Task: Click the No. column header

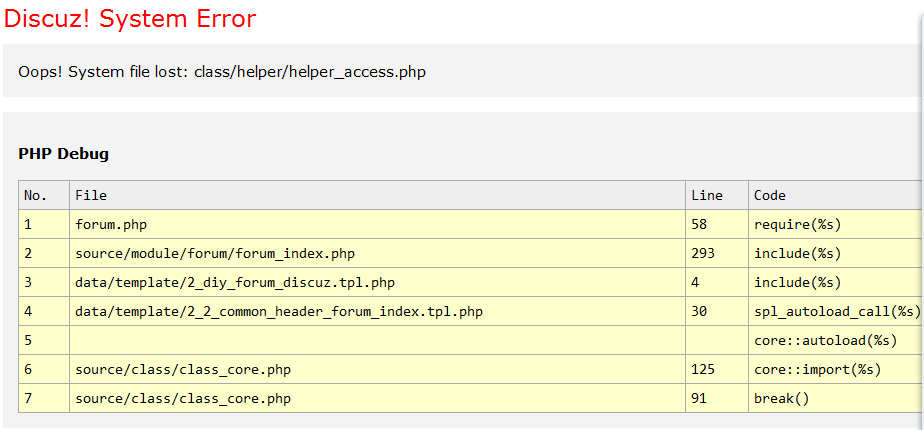Action: click(x=44, y=195)
